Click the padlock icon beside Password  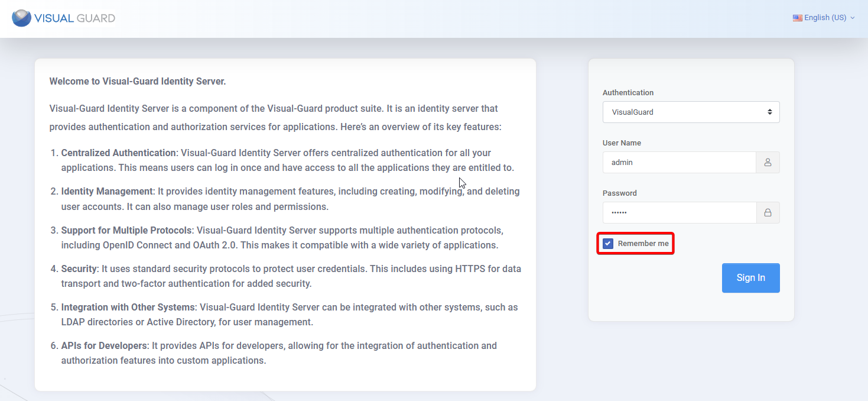point(768,213)
